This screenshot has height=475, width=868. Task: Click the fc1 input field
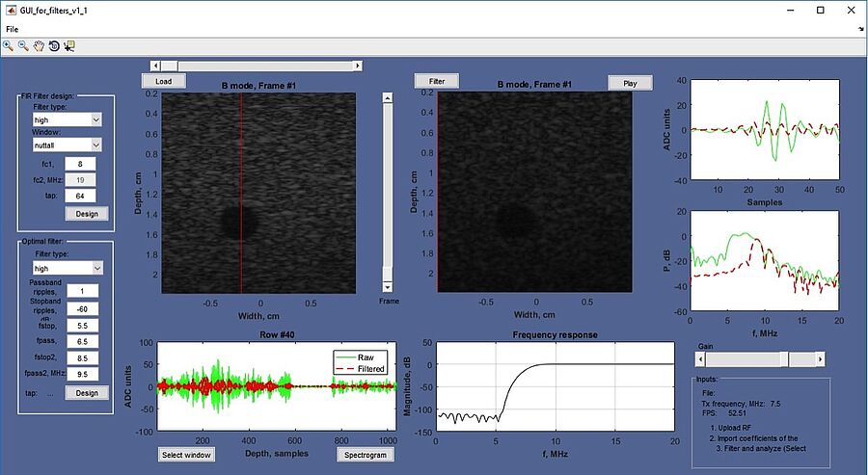[81, 165]
